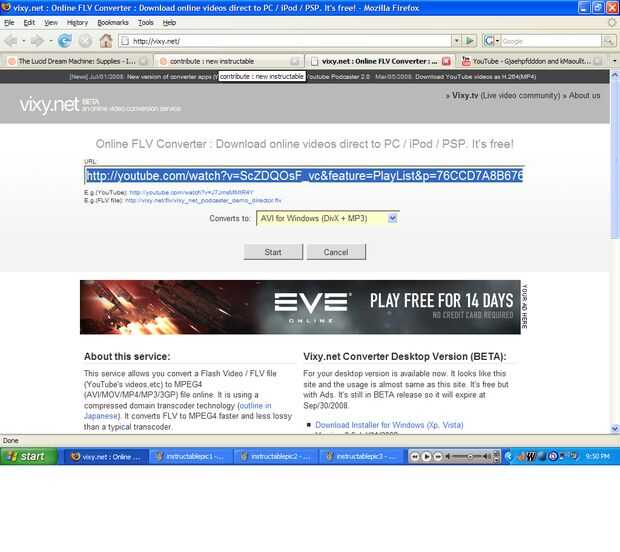Close the contribute : new instructable tab
Screen dimensions: 620x552
pos(295,61)
